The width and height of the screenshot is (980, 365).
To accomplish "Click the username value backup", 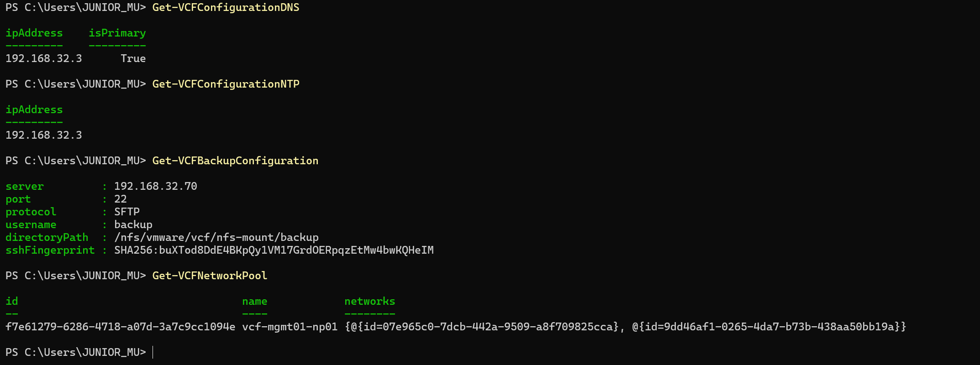I will [x=133, y=224].
